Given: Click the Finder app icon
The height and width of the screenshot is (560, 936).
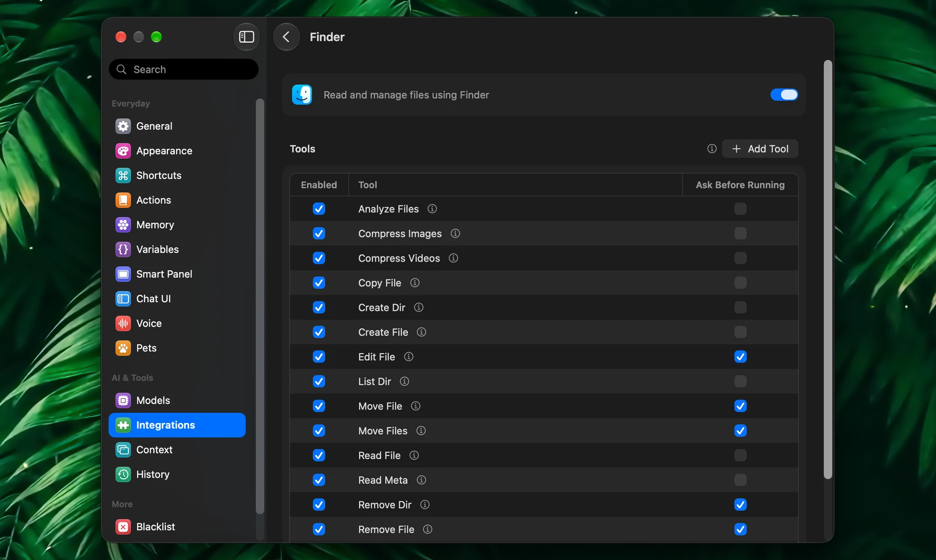Looking at the screenshot, I should [x=302, y=95].
